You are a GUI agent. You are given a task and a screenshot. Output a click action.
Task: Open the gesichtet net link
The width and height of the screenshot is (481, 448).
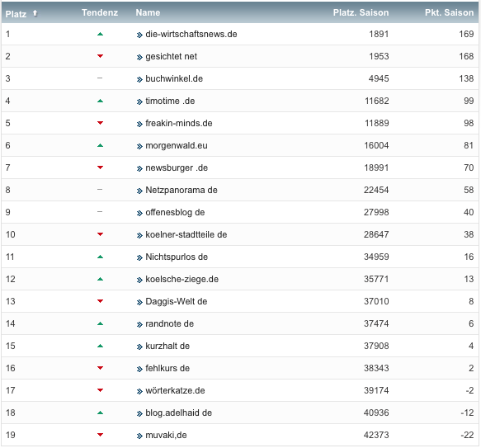click(x=171, y=56)
